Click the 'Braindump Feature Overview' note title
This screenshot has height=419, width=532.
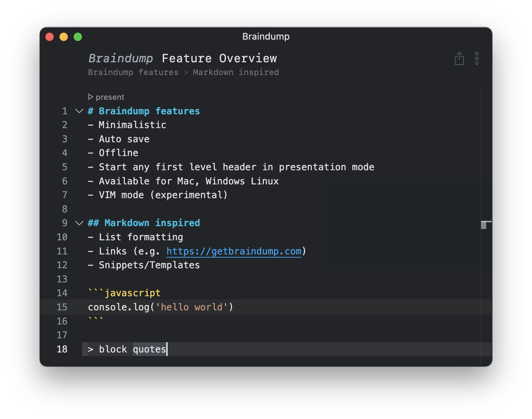click(183, 58)
